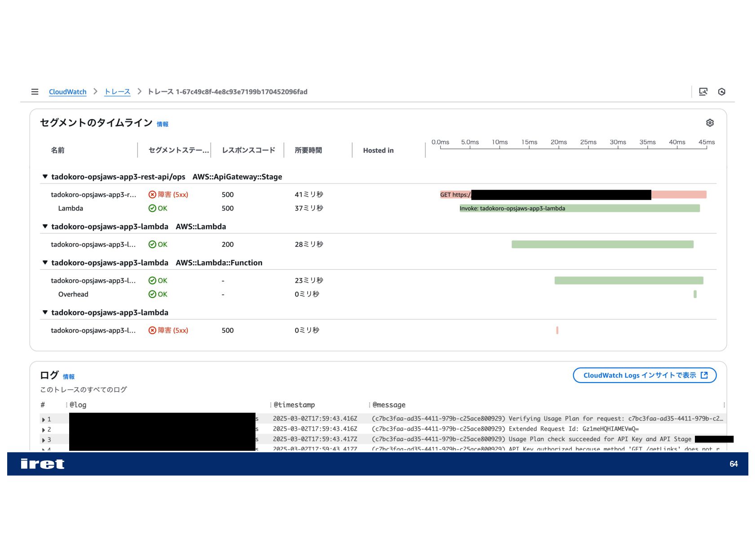756x535 pixels.
Task: Expand log row 1
Action: click(x=44, y=419)
